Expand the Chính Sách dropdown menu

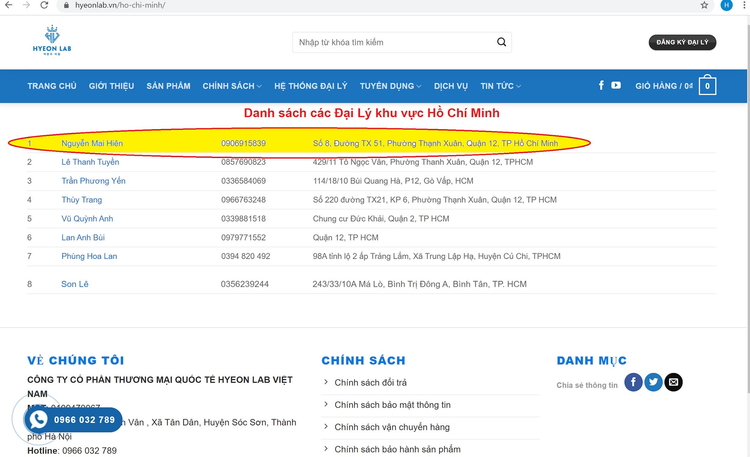232,86
